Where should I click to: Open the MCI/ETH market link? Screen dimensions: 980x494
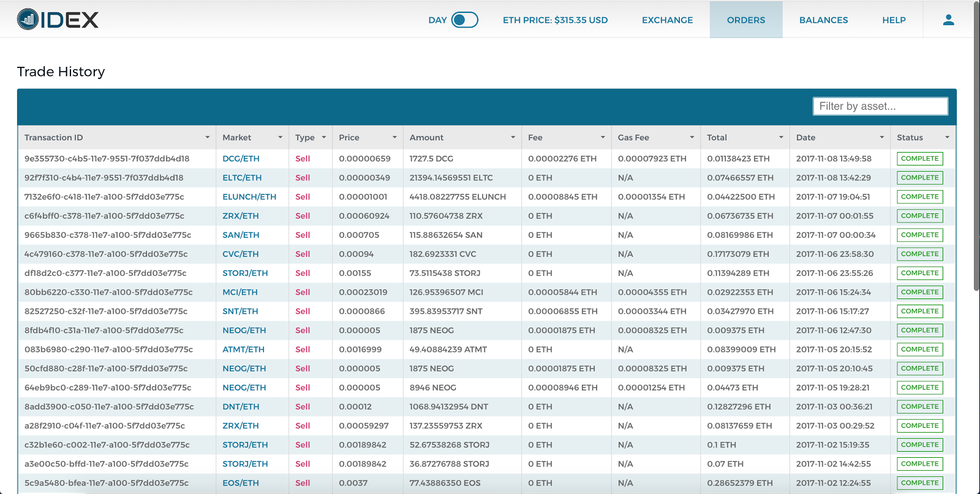(x=240, y=292)
